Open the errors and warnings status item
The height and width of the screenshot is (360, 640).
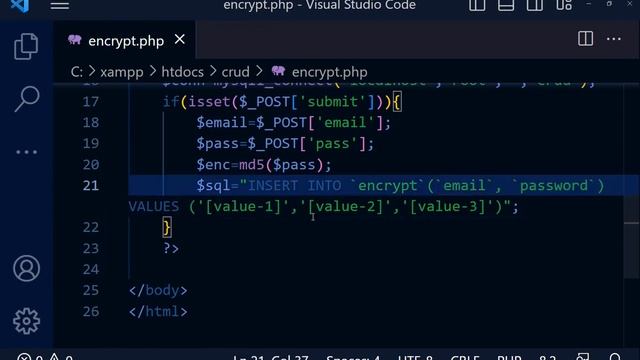[45, 357]
